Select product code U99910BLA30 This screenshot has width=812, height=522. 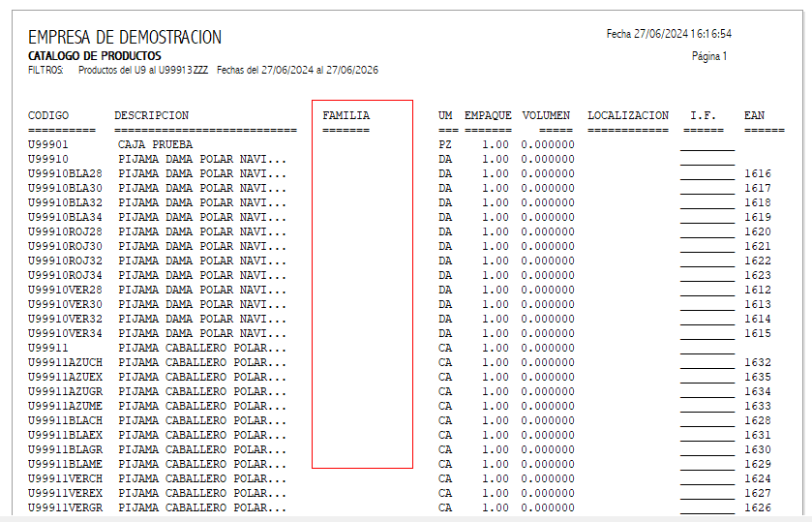click(x=65, y=188)
